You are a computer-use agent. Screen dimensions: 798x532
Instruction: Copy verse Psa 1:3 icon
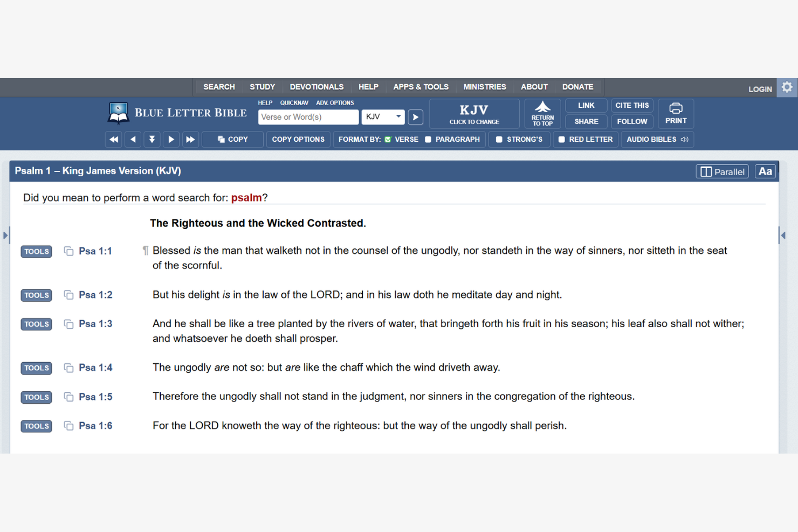(x=68, y=324)
